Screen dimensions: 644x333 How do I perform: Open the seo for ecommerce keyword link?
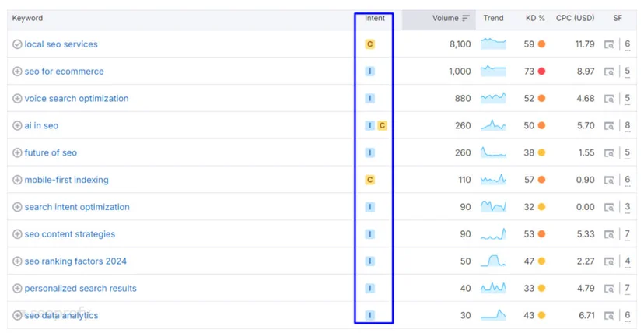tap(64, 72)
